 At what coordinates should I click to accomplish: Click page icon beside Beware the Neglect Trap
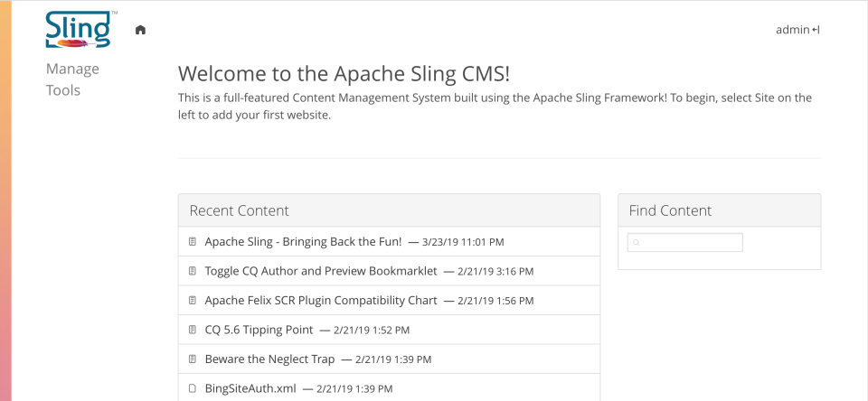click(192, 359)
